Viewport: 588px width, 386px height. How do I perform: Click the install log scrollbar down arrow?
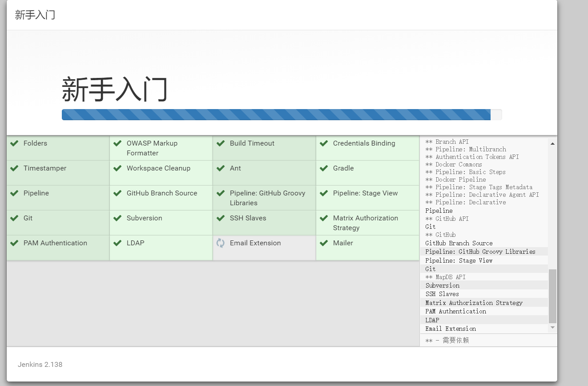[x=552, y=327]
